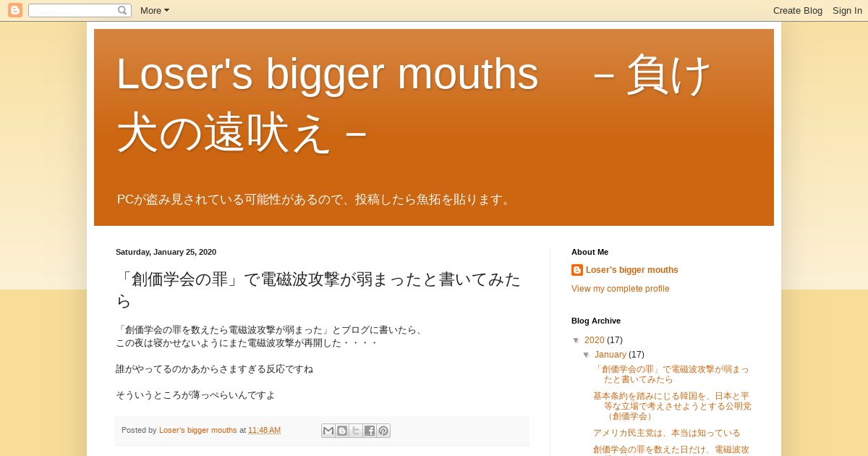The width and height of the screenshot is (868, 456).
Task: Open archive post 基本条約を踏みにじる韓国を
Action: (672, 406)
